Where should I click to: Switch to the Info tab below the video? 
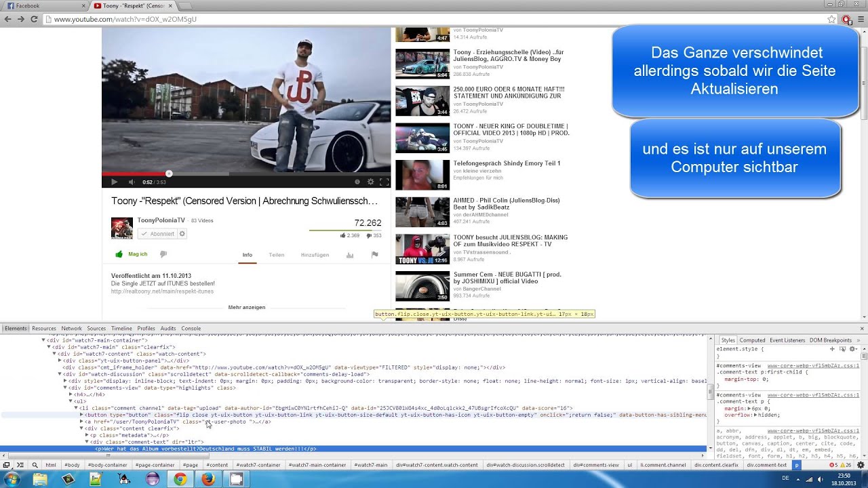[x=248, y=255]
